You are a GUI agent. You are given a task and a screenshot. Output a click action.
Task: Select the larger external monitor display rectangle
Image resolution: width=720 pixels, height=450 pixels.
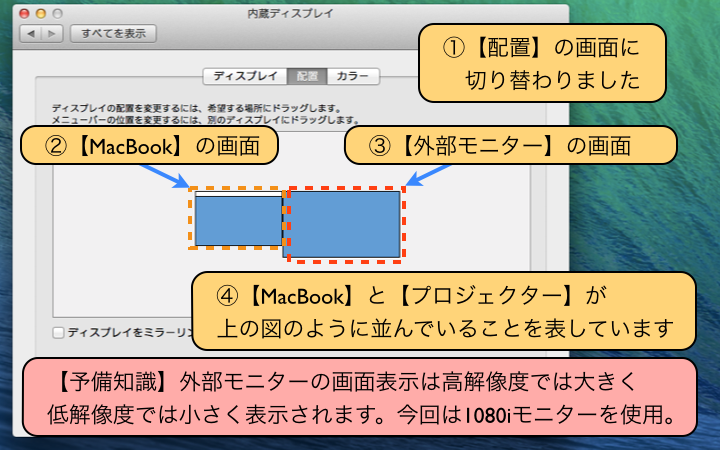(x=342, y=224)
